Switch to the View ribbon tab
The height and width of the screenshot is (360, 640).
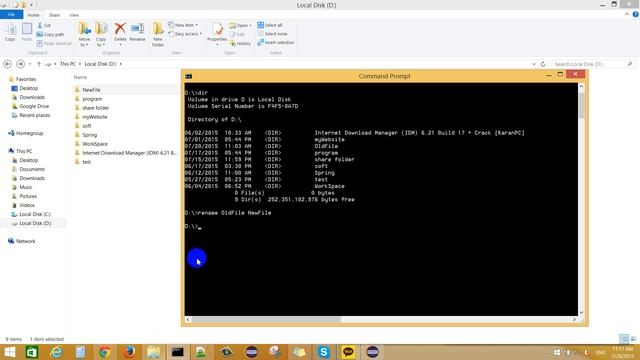(x=74, y=15)
